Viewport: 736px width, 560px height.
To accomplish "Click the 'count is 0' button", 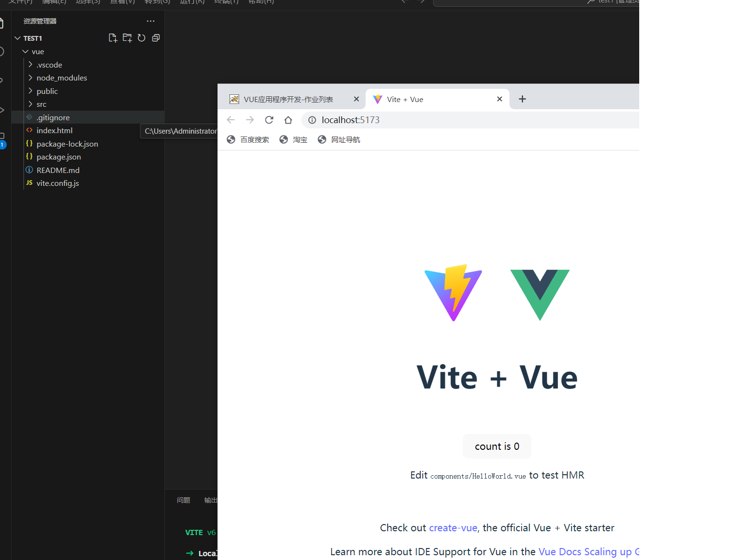I will coord(497,446).
